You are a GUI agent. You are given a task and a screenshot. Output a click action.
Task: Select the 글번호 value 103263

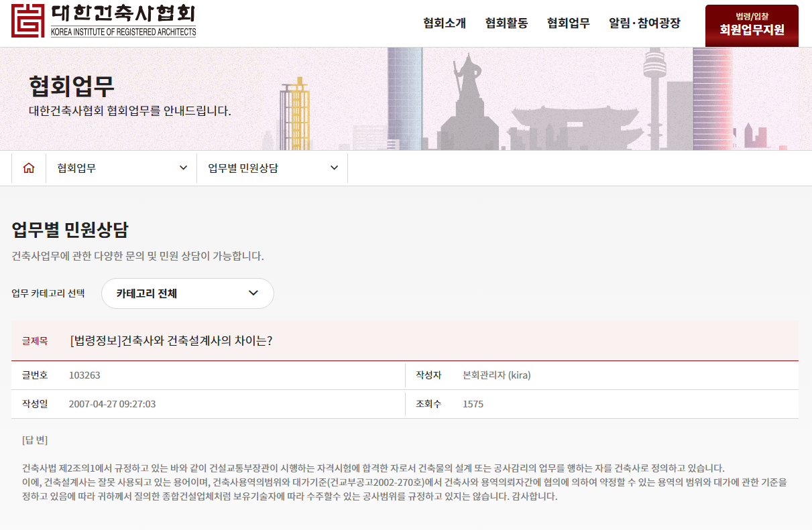point(82,375)
